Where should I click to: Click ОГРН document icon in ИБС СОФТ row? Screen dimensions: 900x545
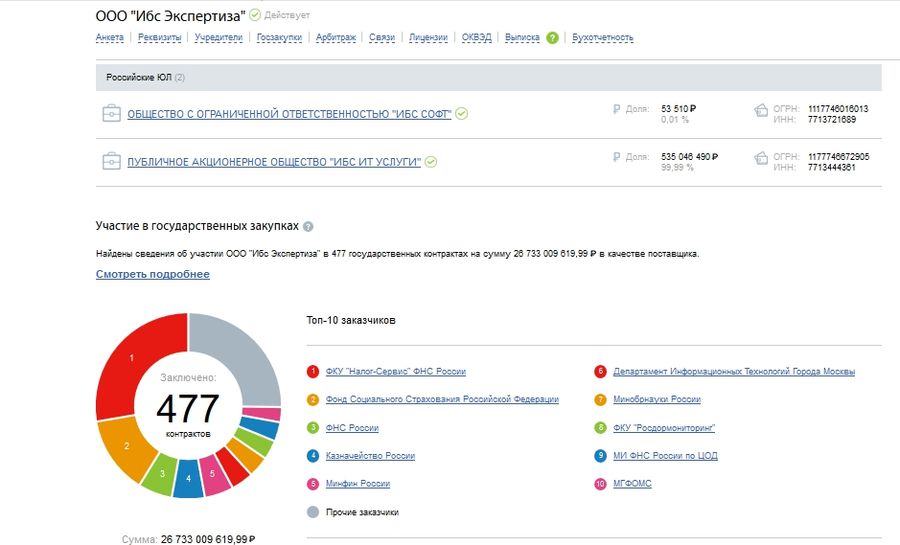(761, 110)
